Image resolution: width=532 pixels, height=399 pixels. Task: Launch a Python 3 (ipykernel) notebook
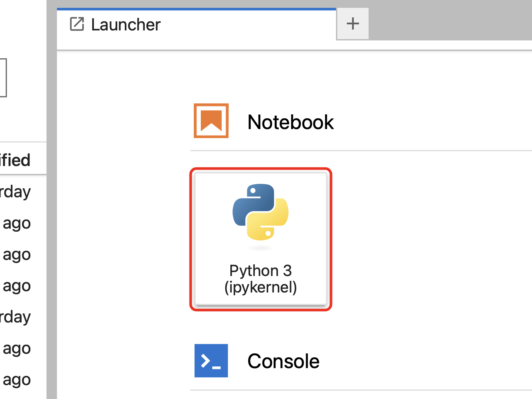coord(260,239)
